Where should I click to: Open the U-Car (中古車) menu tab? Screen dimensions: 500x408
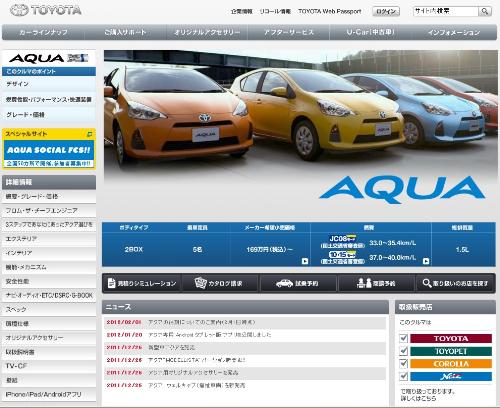[x=371, y=32]
